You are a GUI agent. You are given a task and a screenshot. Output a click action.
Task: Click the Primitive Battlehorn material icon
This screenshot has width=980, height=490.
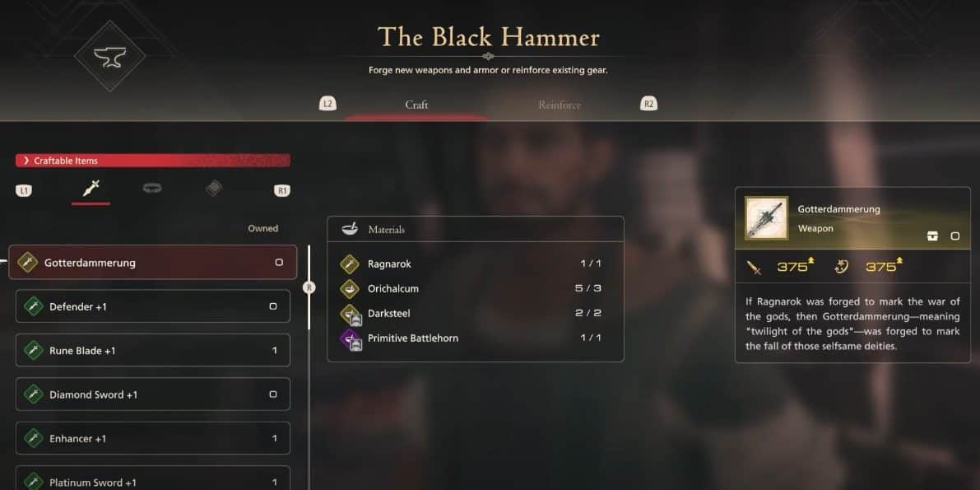coord(350,338)
